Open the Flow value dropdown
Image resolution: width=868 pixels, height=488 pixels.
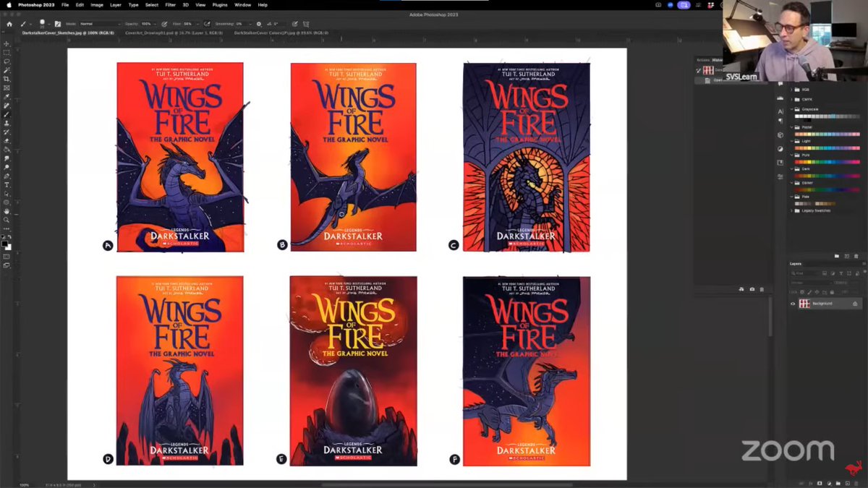click(x=197, y=24)
